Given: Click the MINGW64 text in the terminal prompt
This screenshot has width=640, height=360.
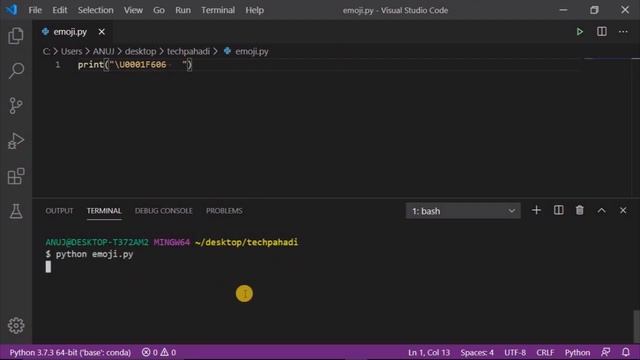Looking at the screenshot, I should click(172, 242).
